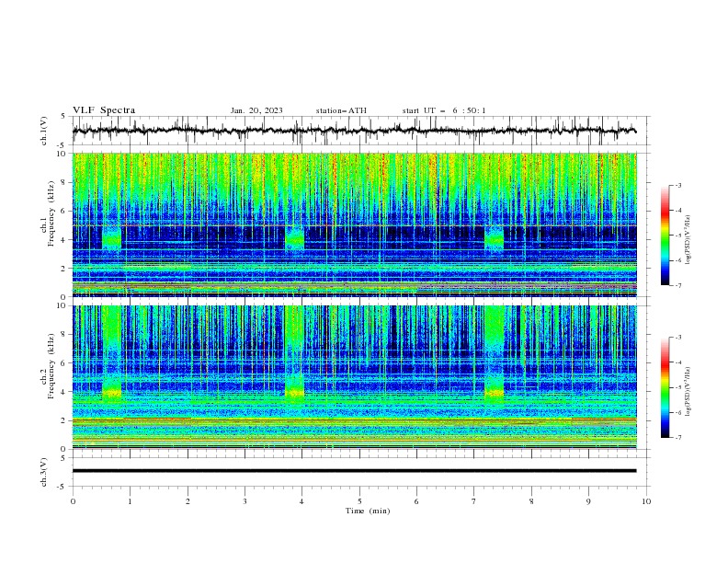
Task: Click the time axis tick label "1"
Action: point(130,501)
